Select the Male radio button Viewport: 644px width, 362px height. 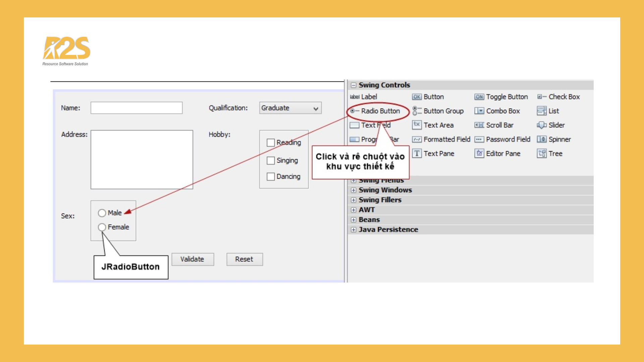[102, 213]
